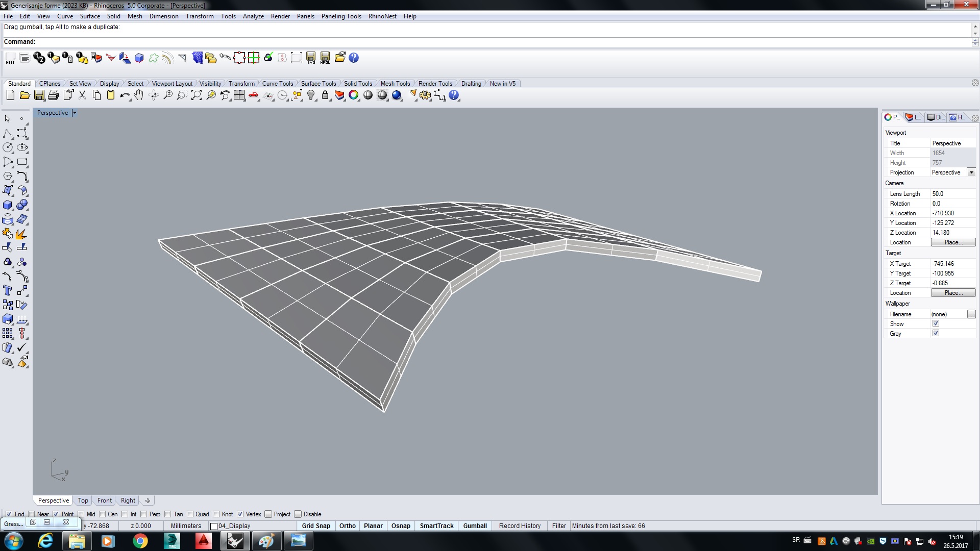Toggle the Point osnap checkbox
The width and height of the screenshot is (980, 551).
[56, 514]
